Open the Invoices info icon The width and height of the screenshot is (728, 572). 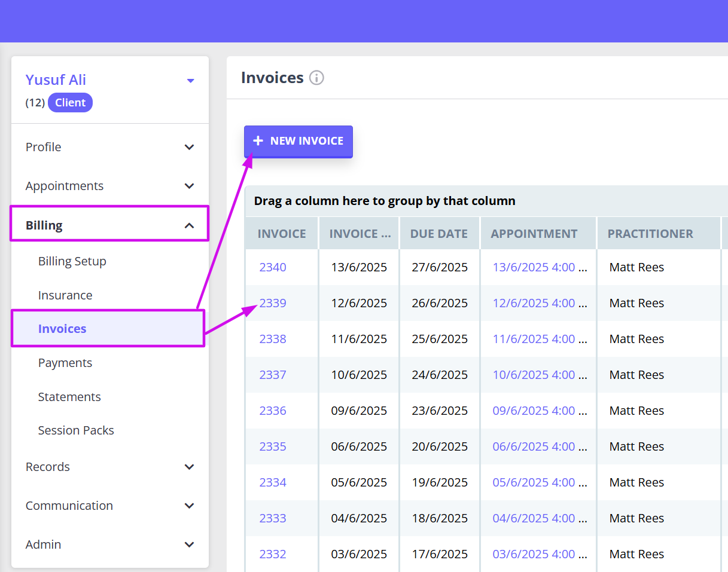click(x=316, y=78)
